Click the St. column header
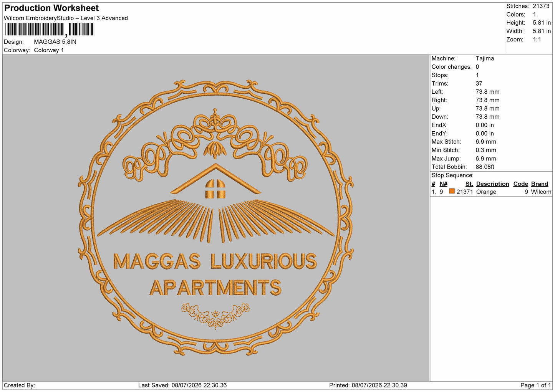 (469, 184)
